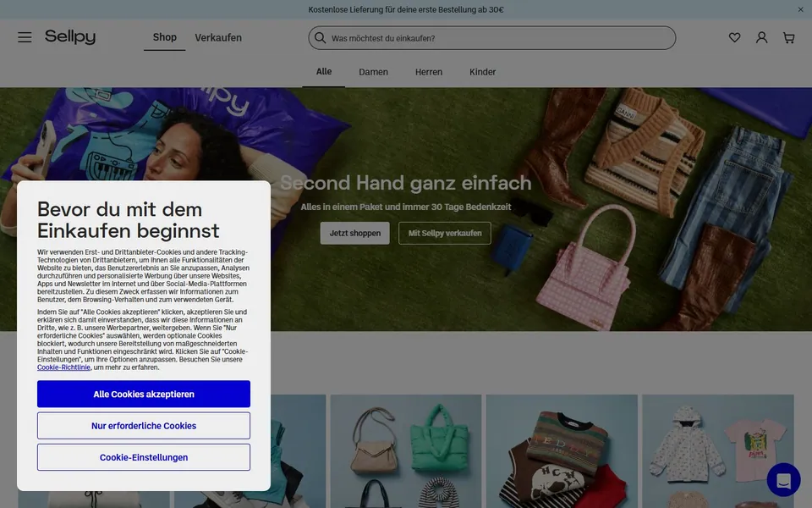The width and height of the screenshot is (812, 508).
Task: Open the striped sweaters category thumbnail
Action: 562,451
